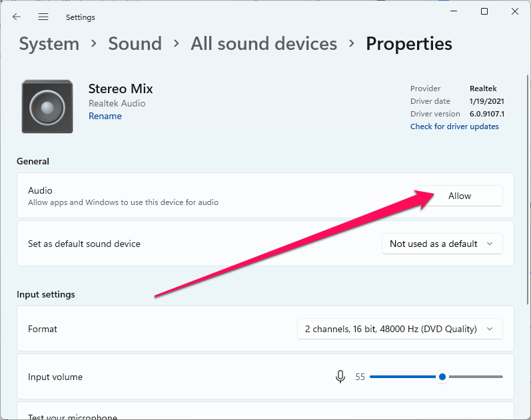Go to All sound devices breadcrumb
This screenshot has width=531, height=420.
(264, 44)
